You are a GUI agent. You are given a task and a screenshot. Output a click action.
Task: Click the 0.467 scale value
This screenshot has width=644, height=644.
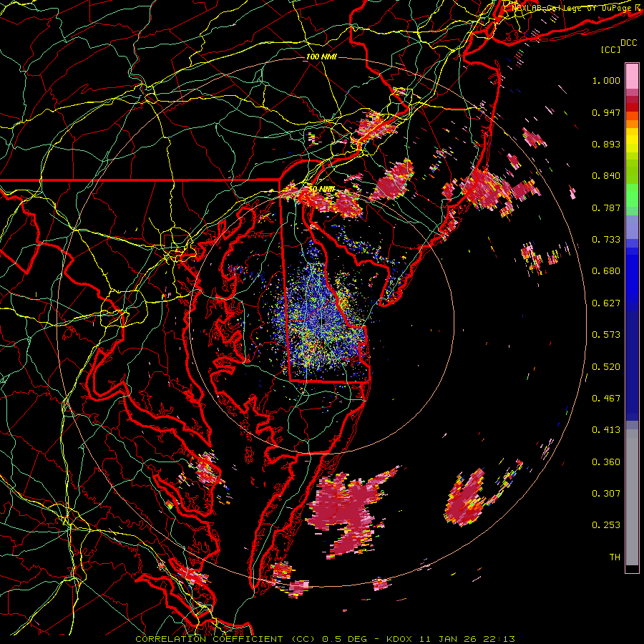pos(606,399)
